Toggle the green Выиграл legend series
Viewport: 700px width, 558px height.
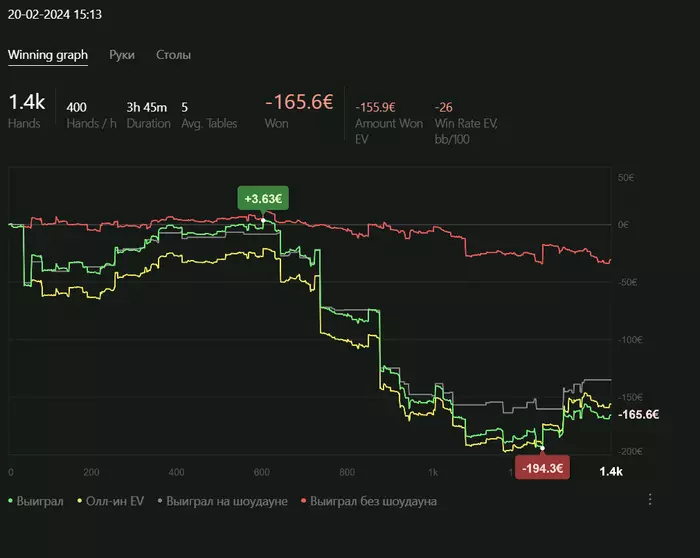click(x=36, y=501)
